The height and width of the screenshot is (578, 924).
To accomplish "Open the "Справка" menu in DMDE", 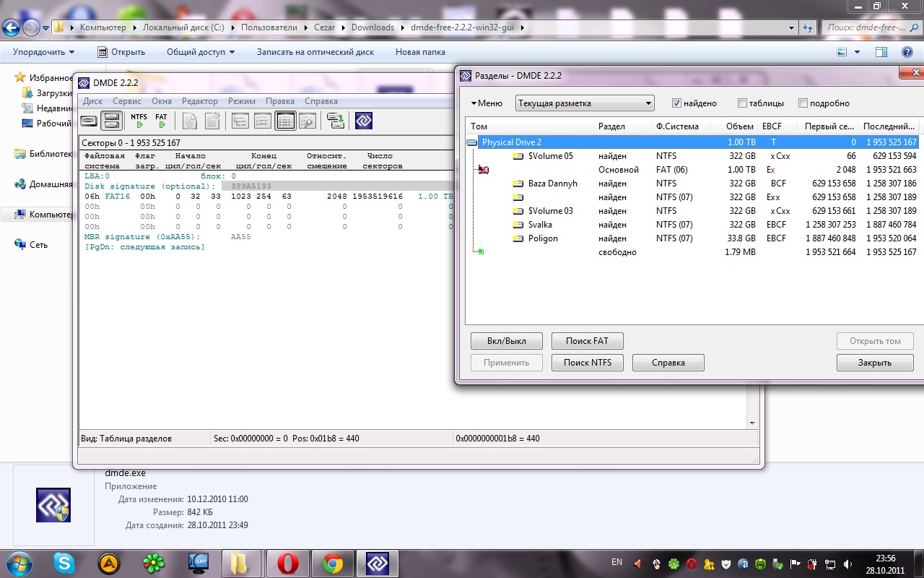I will [x=321, y=101].
